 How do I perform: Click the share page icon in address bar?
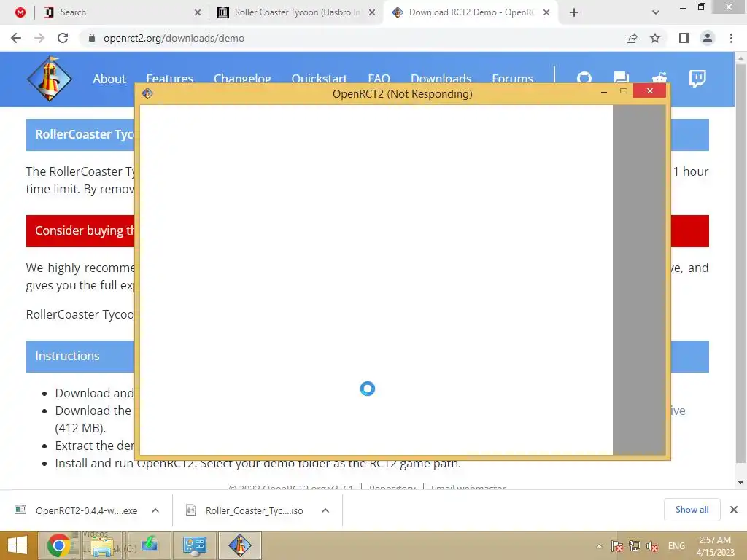(632, 38)
